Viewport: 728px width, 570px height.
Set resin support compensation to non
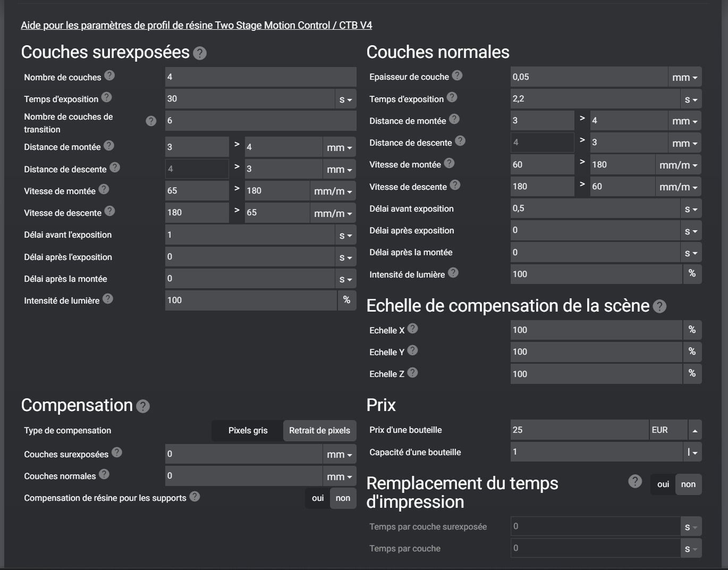pyautogui.click(x=343, y=498)
